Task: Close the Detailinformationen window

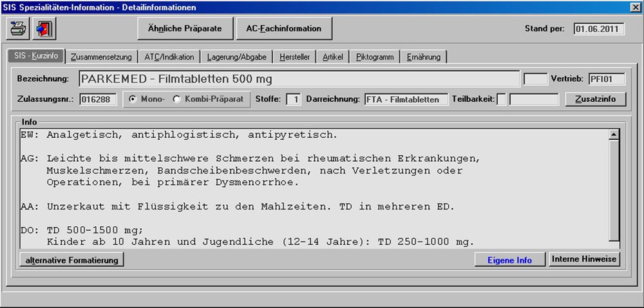Action: pyautogui.click(x=636, y=7)
